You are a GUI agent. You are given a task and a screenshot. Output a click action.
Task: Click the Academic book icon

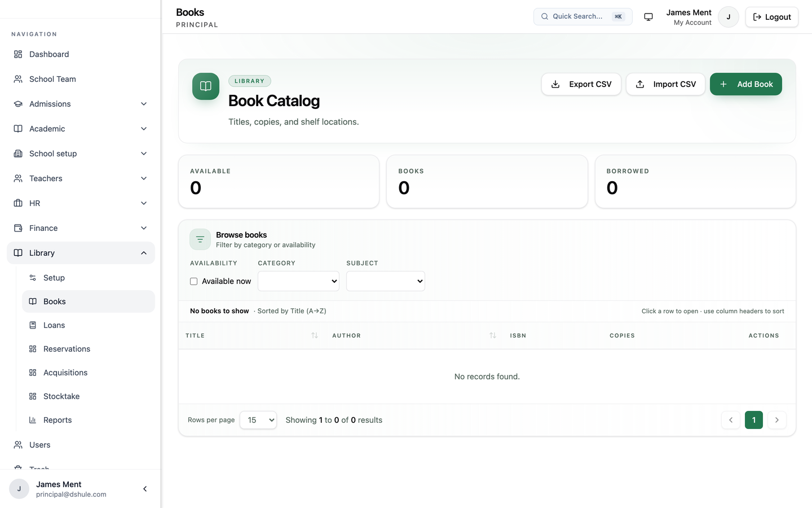tap(18, 129)
